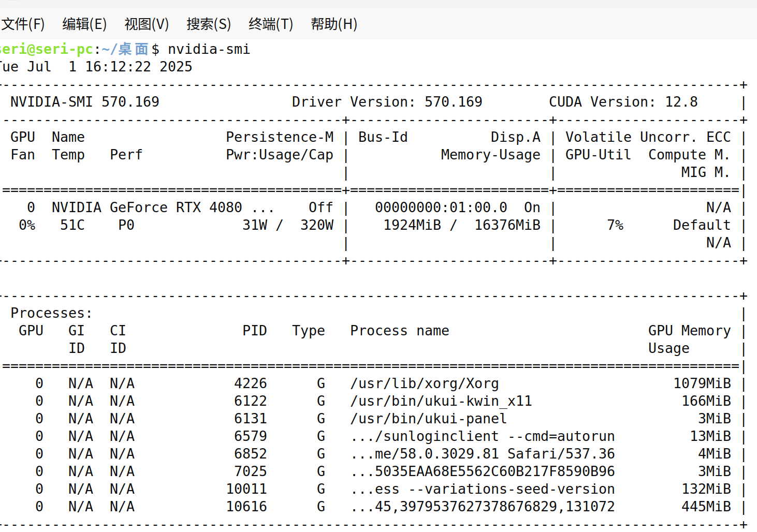Image resolution: width=757 pixels, height=532 pixels.
Task: Click the 3979537627378676829,131072 process entry
Action: pyautogui.click(x=483, y=507)
